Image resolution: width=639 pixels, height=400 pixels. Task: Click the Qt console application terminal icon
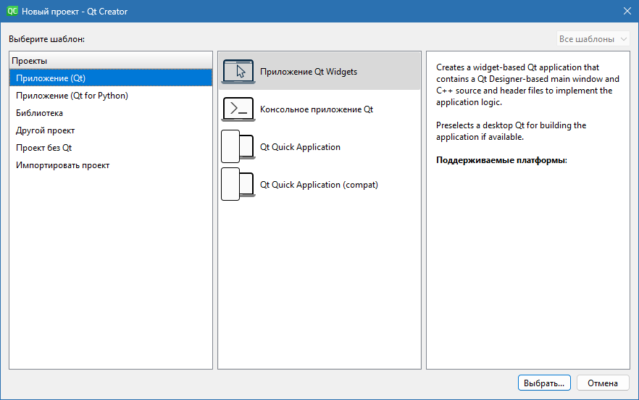click(238, 109)
